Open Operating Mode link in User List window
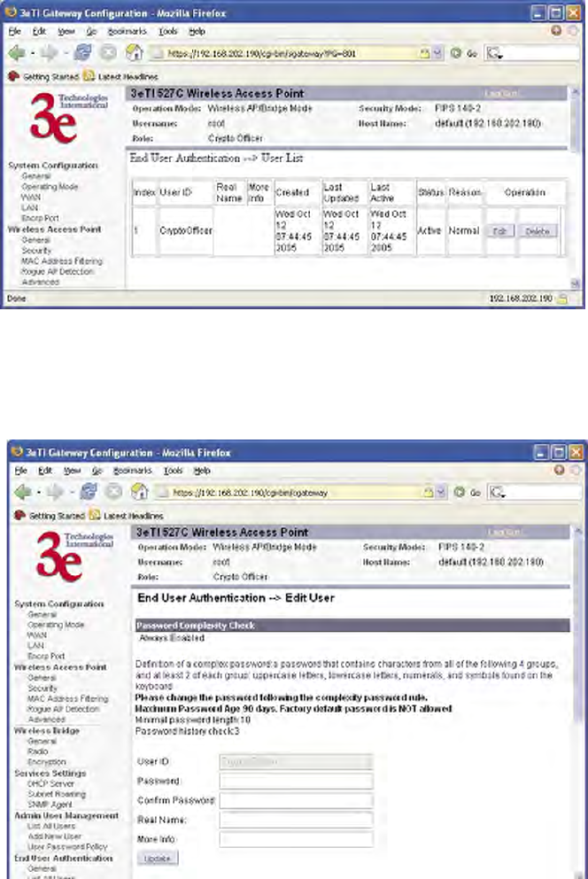This screenshot has width=588, height=879. [50, 187]
